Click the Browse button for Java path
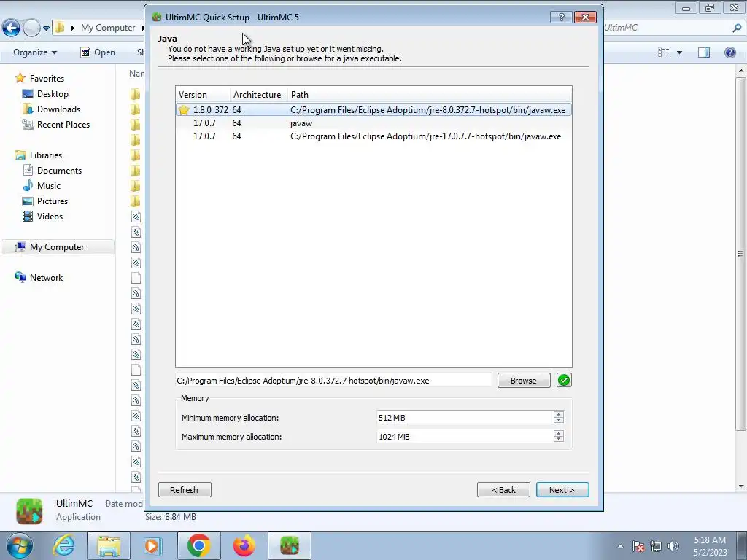This screenshot has height=560, width=747. [x=524, y=381]
